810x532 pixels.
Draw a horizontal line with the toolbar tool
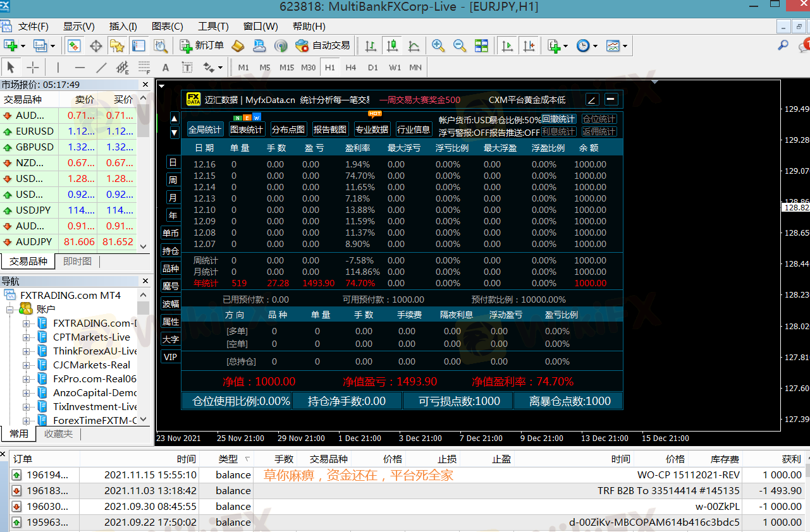click(80, 68)
